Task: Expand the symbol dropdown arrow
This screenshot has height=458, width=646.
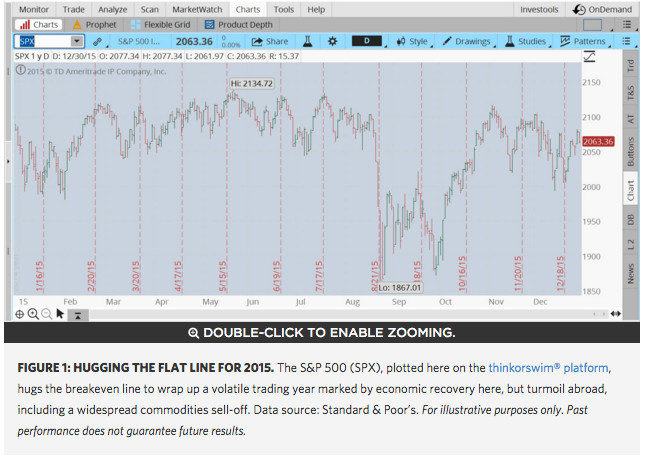Action: point(77,41)
